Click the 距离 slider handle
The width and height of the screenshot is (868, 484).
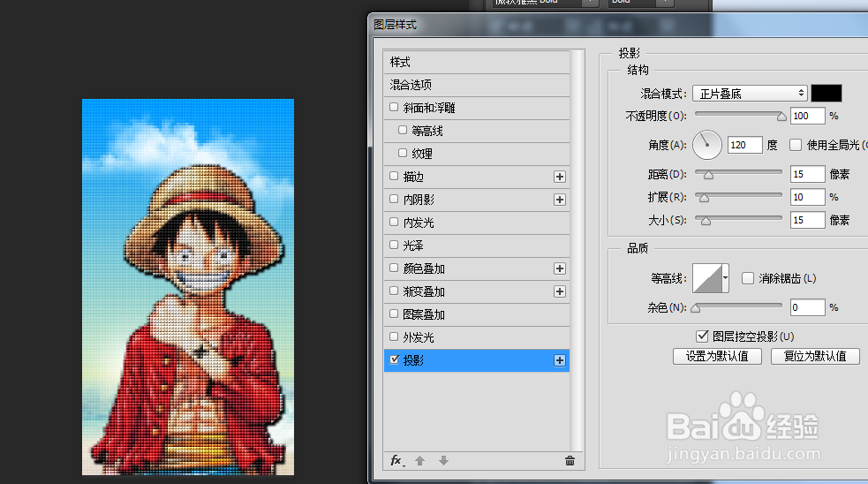[708, 175]
